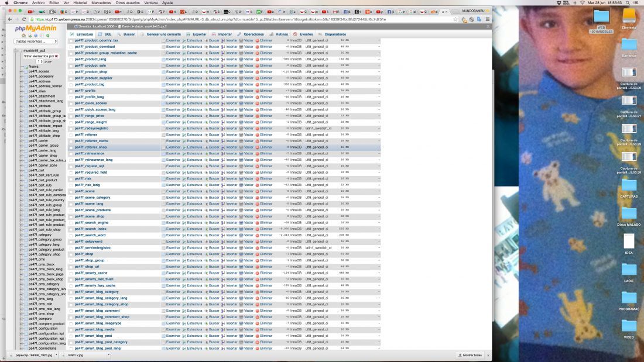This screenshot has height=362, width=644.
Task: Click Eliminar icon for ps47f_scene row
Action: tap(258, 191)
